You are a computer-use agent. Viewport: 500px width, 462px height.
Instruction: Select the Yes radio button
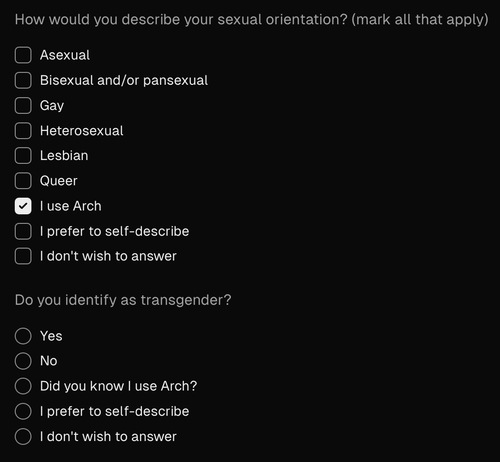(x=23, y=336)
